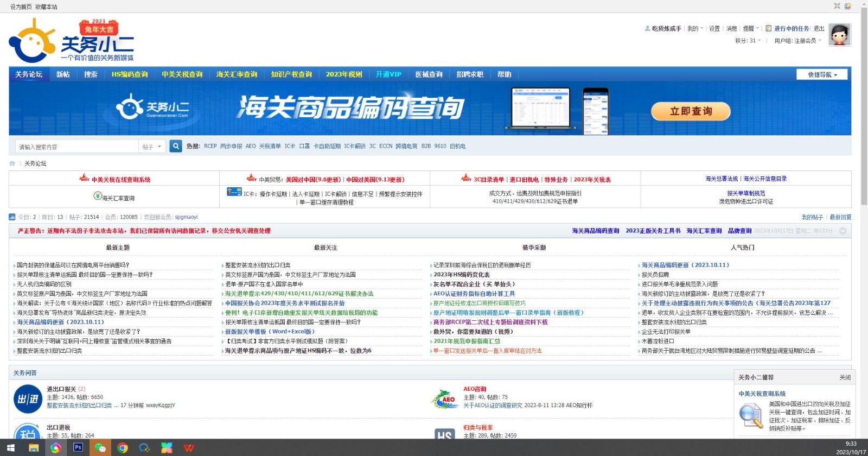Open the 招聘求职 navigation tab

pos(470,74)
